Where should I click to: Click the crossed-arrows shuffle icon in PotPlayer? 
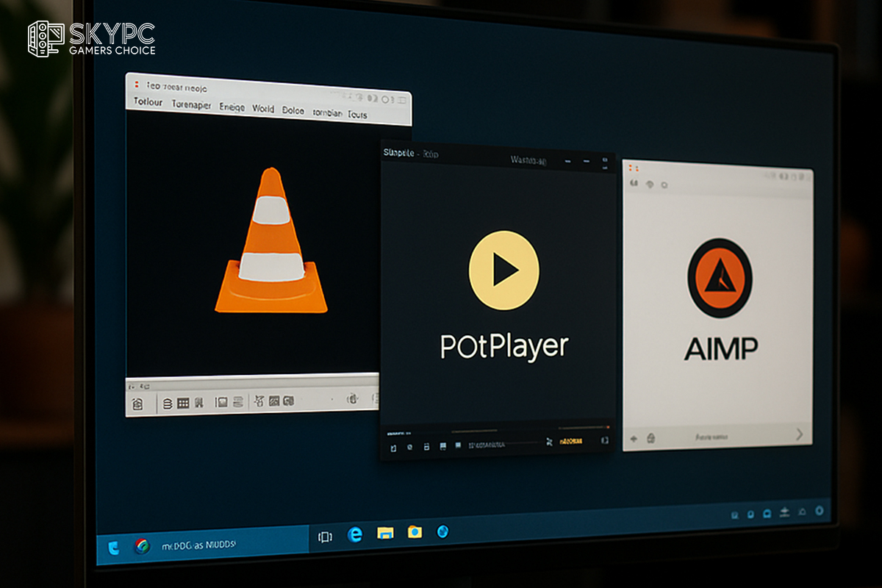(548, 442)
